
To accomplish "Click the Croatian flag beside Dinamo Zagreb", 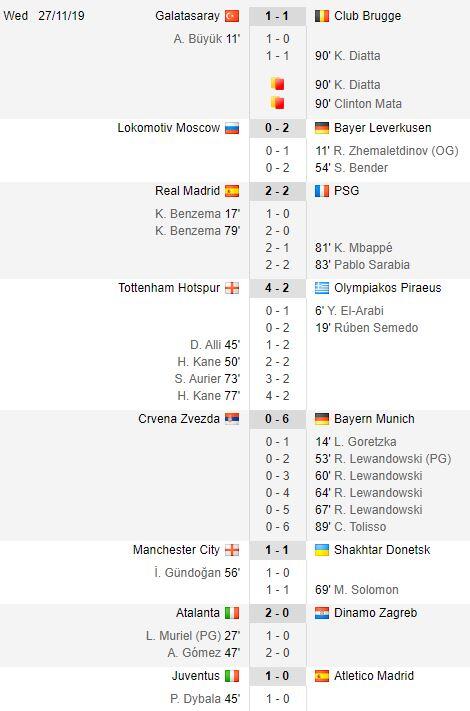I will 322,613.
